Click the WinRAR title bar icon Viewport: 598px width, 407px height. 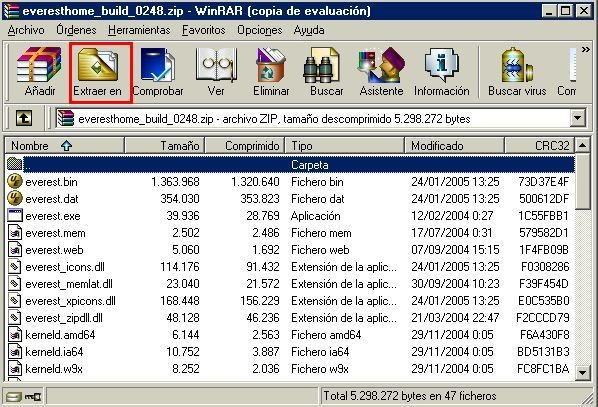11,10
